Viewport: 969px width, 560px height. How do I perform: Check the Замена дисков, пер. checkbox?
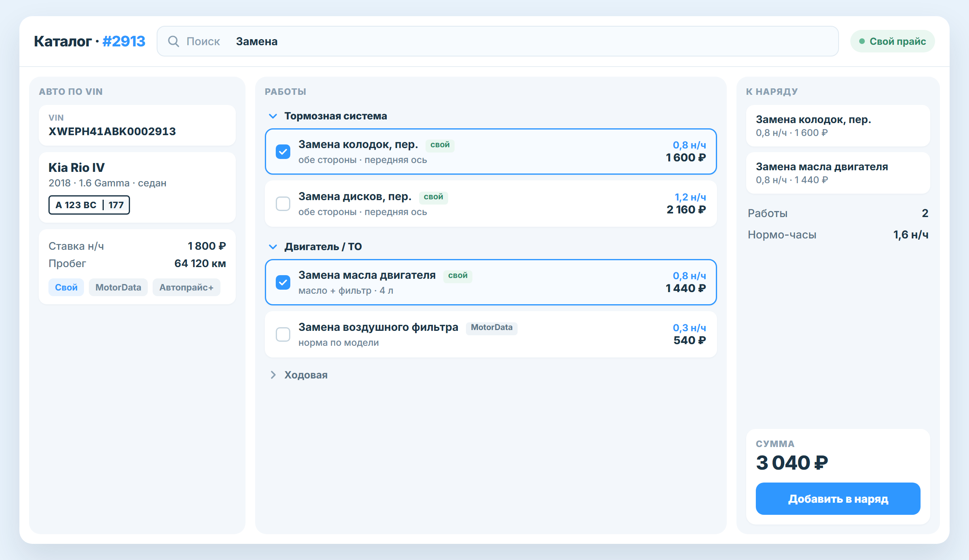coord(283,204)
